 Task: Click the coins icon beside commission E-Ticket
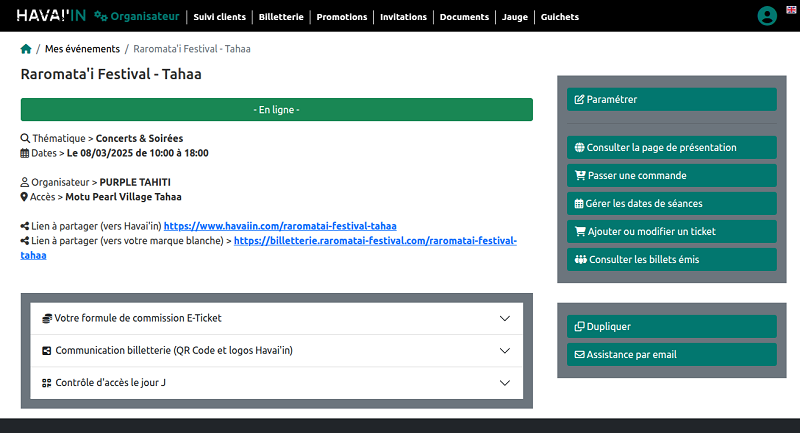[x=46, y=318]
